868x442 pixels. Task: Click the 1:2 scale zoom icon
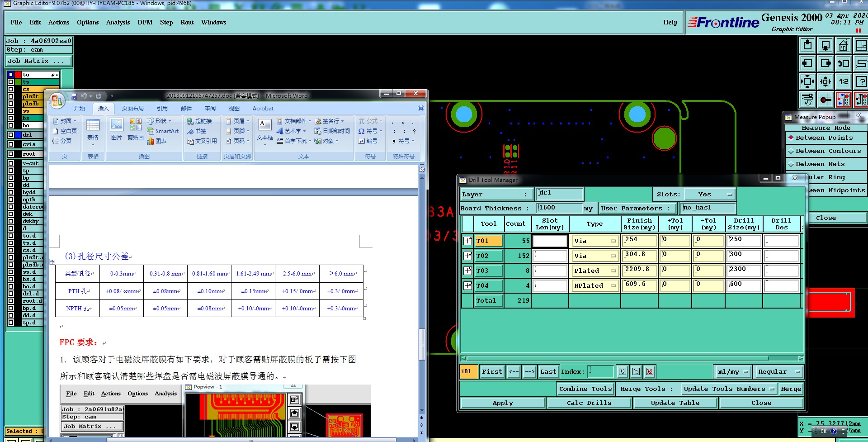pyautogui.click(x=844, y=81)
